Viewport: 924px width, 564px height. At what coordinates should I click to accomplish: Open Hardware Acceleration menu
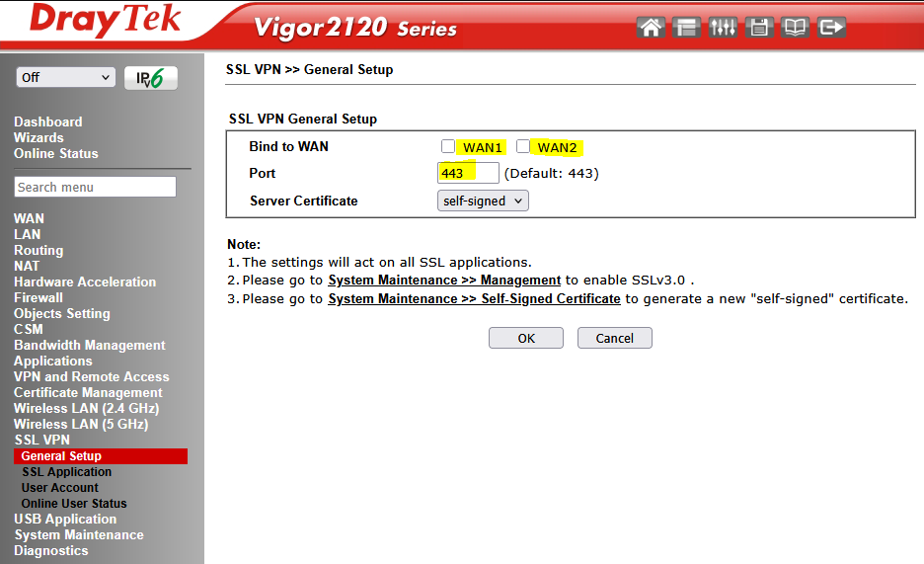tap(85, 282)
